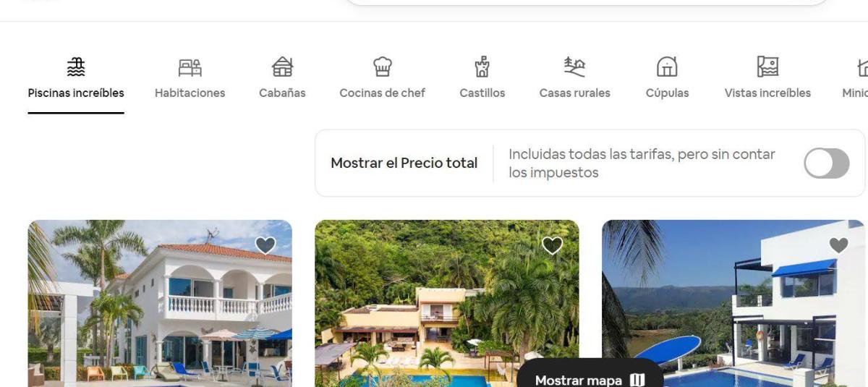Select the Cocinas de chef hat icon

tap(382, 67)
